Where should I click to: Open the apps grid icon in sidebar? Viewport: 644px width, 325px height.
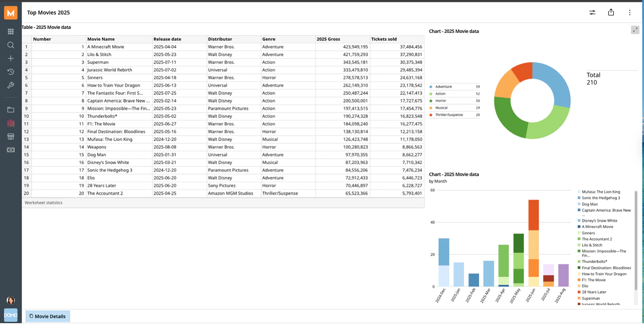coord(11,32)
